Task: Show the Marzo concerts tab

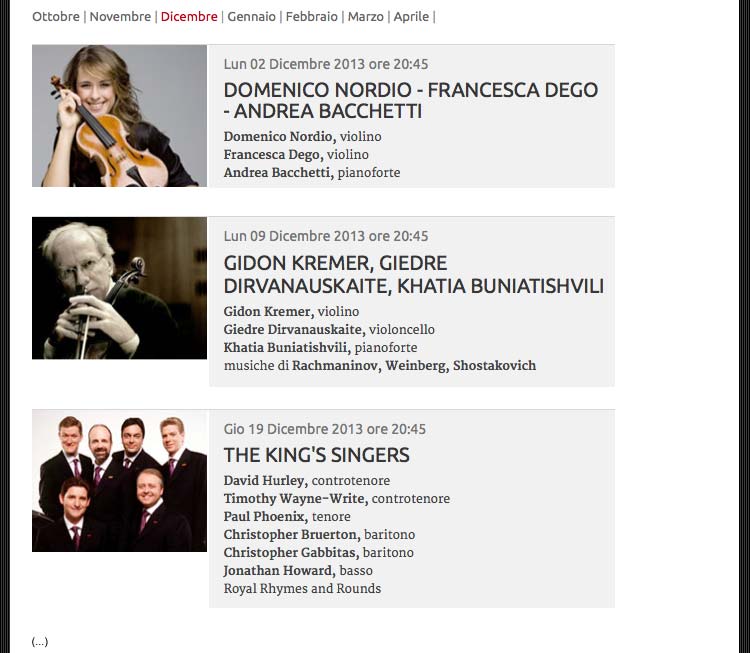Action: pos(365,17)
